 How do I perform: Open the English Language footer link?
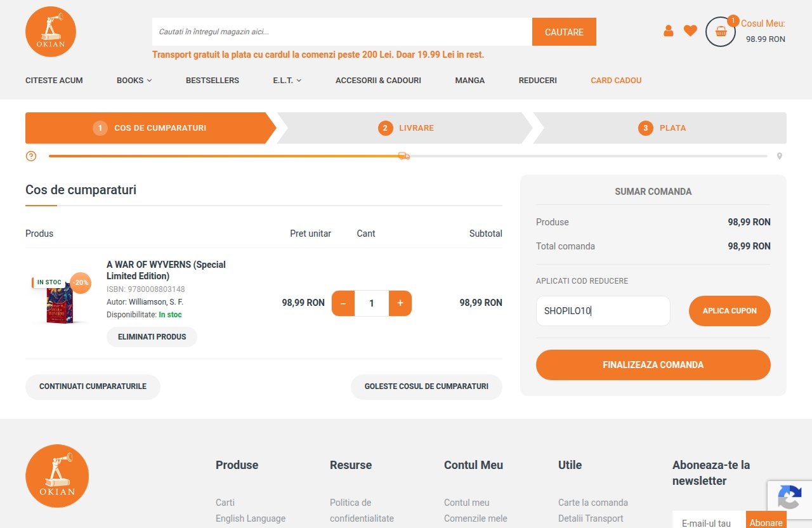click(251, 518)
